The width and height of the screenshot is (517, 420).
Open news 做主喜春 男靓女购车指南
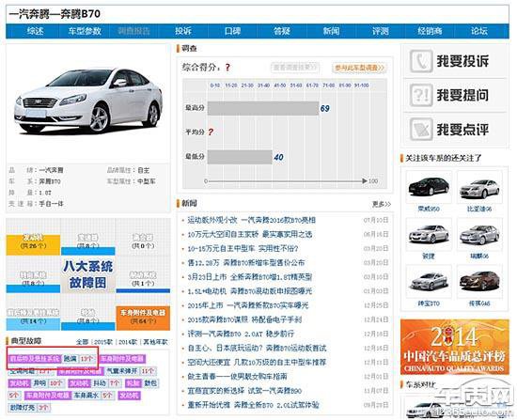pos(238,377)
